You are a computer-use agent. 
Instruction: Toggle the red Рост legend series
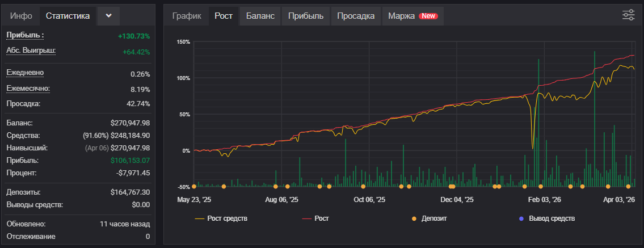(x=315, y=218)
